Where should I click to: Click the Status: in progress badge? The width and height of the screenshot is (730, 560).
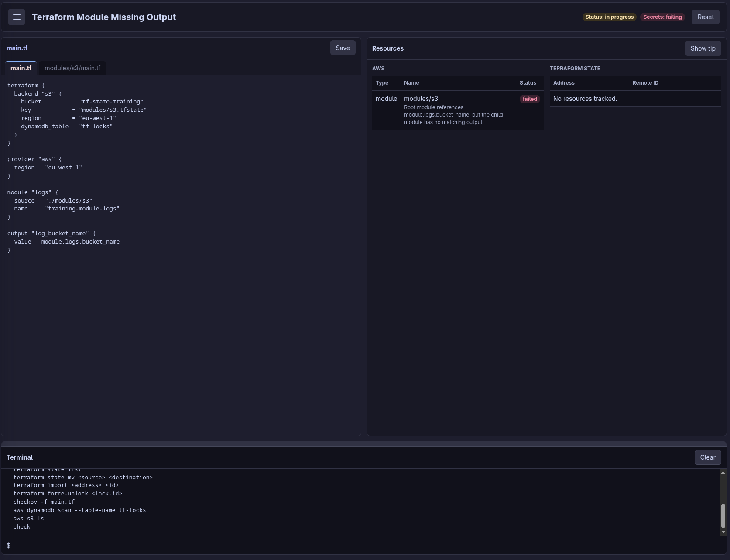pyautogui.click(x=609, y=17)
